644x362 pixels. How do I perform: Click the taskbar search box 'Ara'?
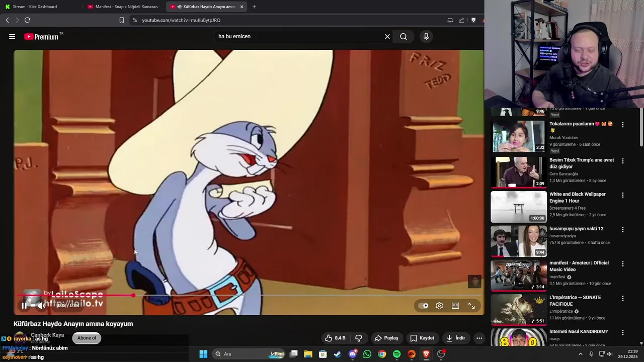pyautogui.click(x=249, y=354)
